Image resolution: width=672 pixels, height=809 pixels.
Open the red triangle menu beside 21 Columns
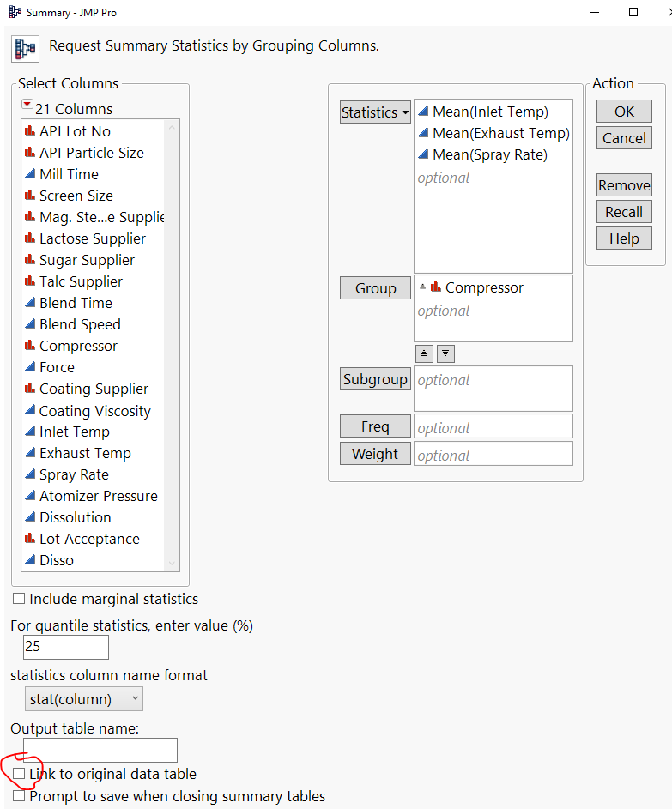coord(27,105)
